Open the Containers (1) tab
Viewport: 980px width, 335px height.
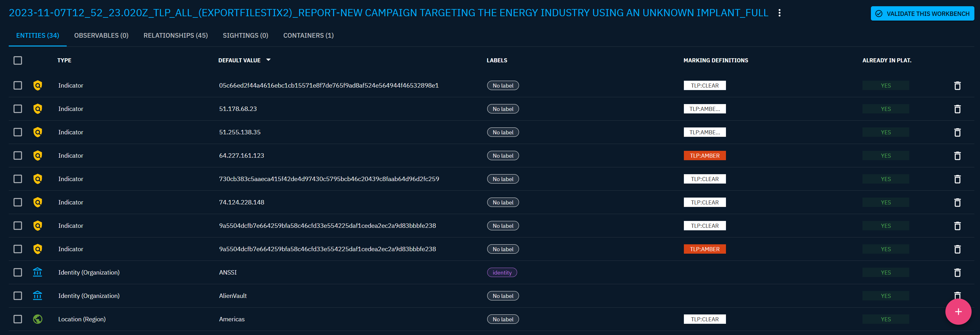[308, 35]
